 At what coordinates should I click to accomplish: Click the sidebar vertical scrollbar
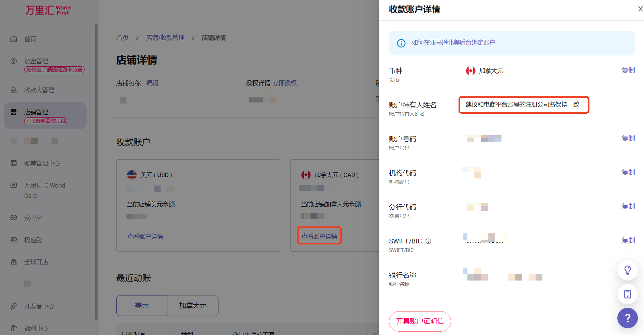coord(96,172)
